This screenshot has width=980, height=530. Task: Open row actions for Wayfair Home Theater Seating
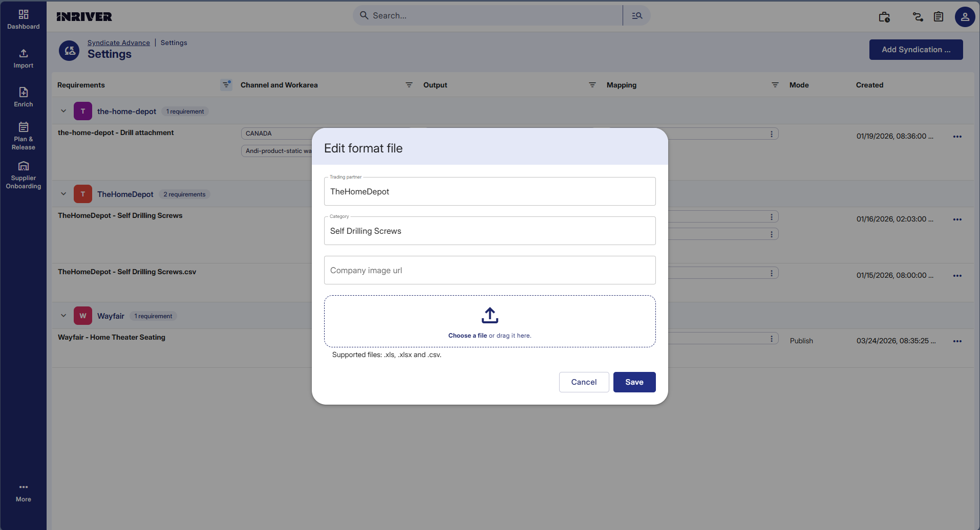tap(957, 341)
